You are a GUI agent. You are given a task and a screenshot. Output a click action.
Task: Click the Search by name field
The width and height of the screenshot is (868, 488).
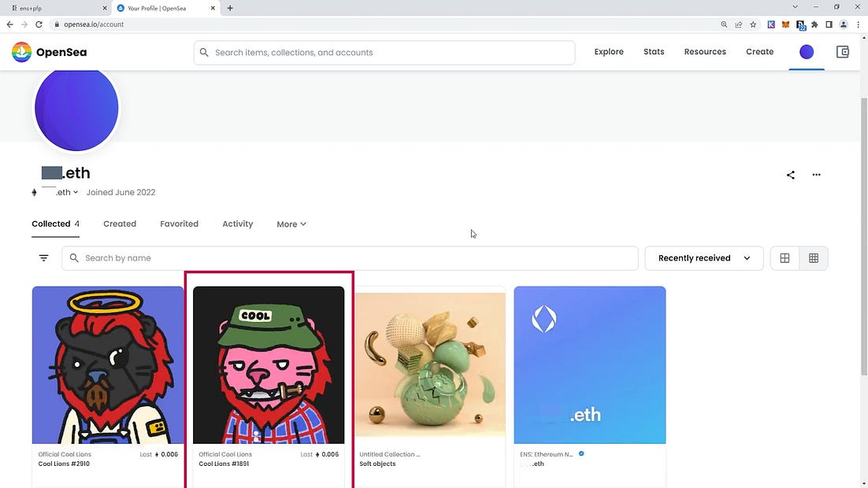(350, 258)
